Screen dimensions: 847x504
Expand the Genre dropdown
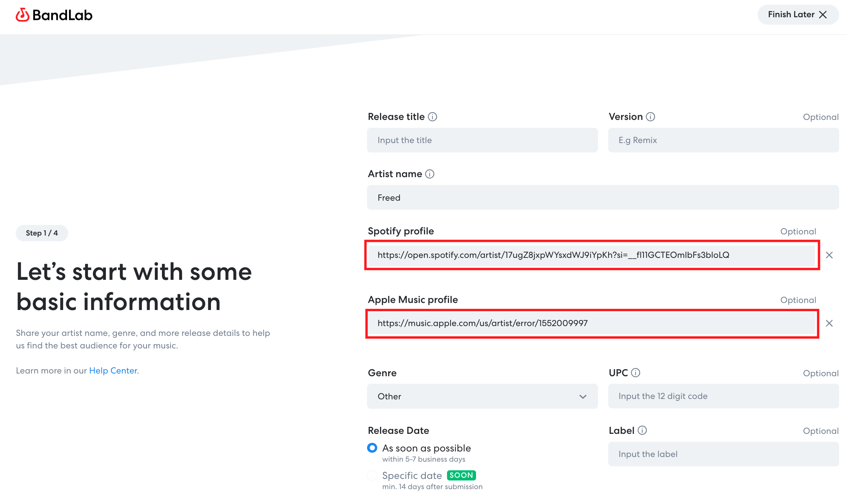coord(482,396)
